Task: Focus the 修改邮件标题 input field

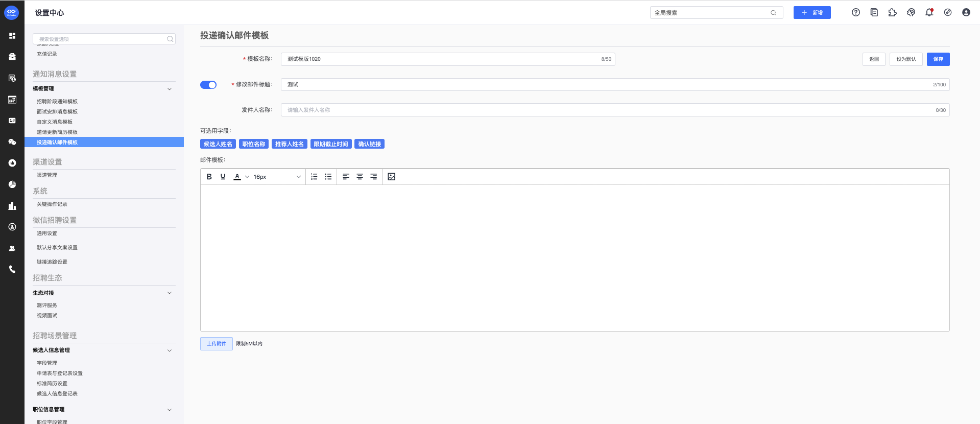Action: click(615, 85)
